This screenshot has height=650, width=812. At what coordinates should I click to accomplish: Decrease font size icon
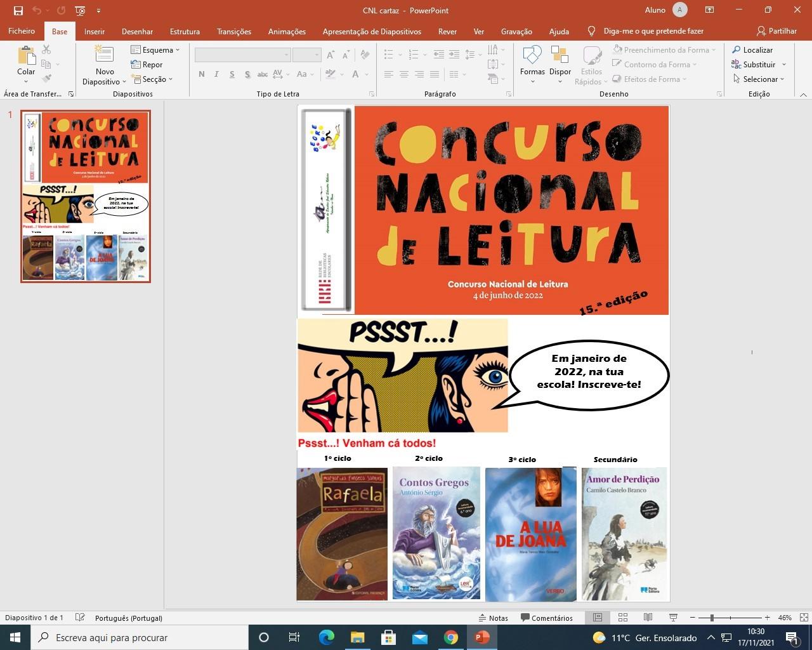[x=346, y=55]
